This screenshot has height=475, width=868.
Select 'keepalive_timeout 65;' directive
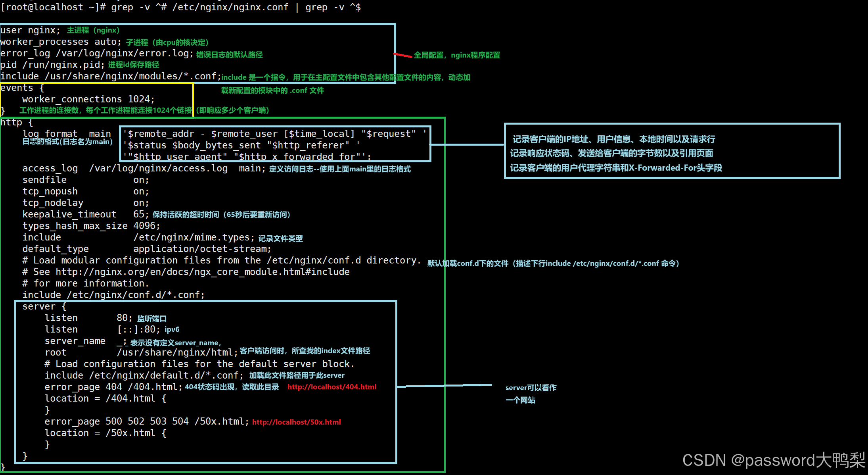click(86, 214)
